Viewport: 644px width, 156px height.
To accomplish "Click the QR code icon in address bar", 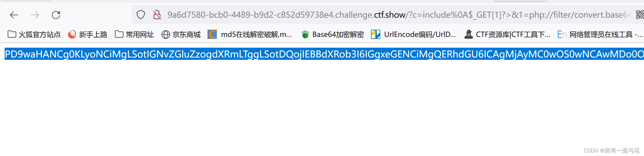I will coord(640,15).
